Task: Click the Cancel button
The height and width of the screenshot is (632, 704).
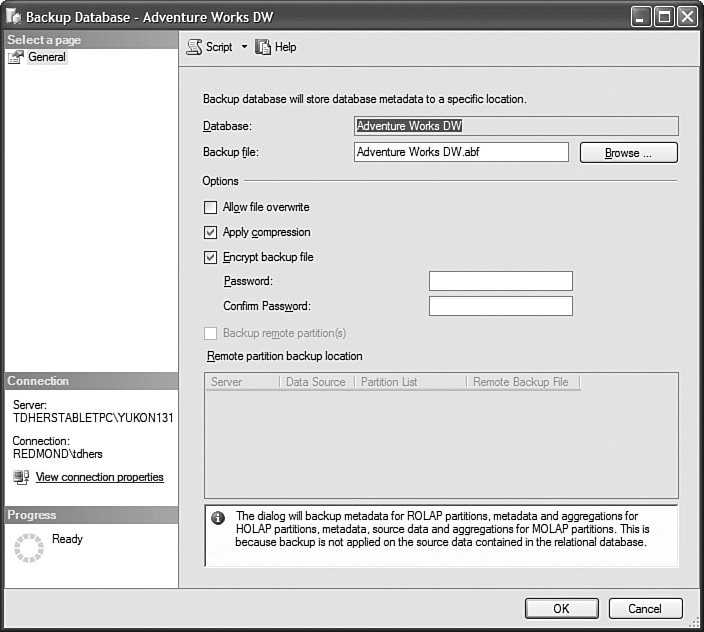Action: click(645, 609)
